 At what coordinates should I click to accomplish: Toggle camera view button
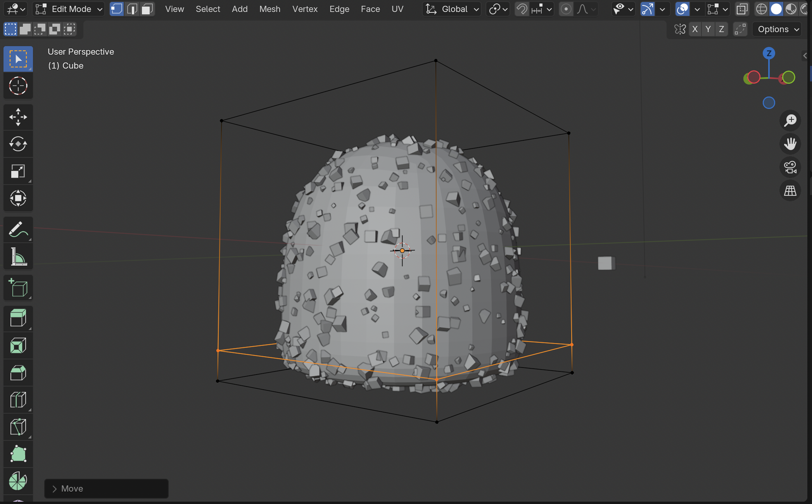click(x=790, y=167)
